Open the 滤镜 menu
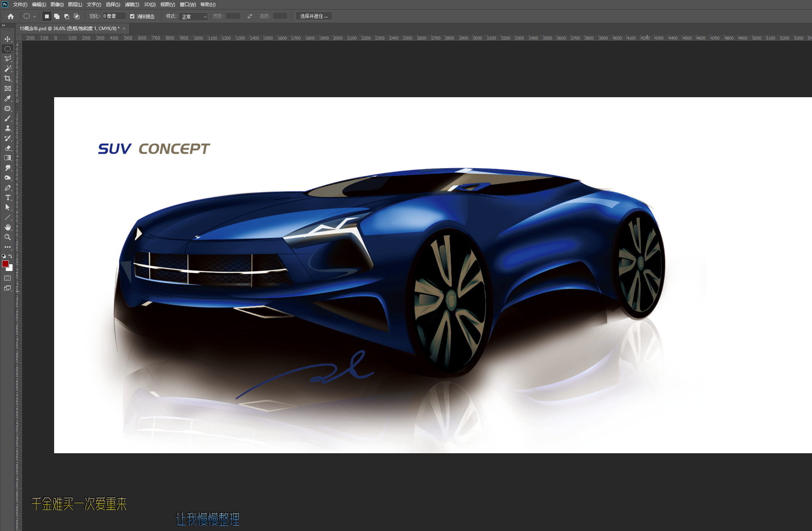Screen dimensions: 812x531 click(x=132, y=4)
